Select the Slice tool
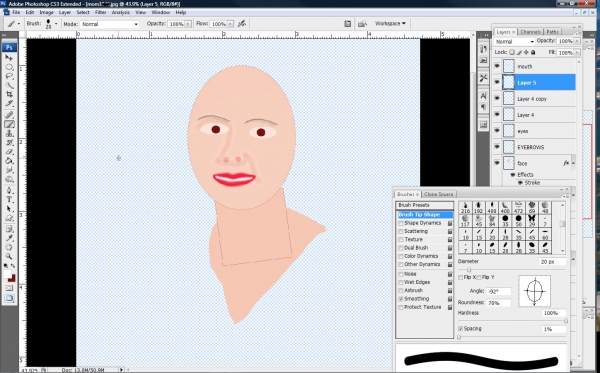 (x=9, y=103)
